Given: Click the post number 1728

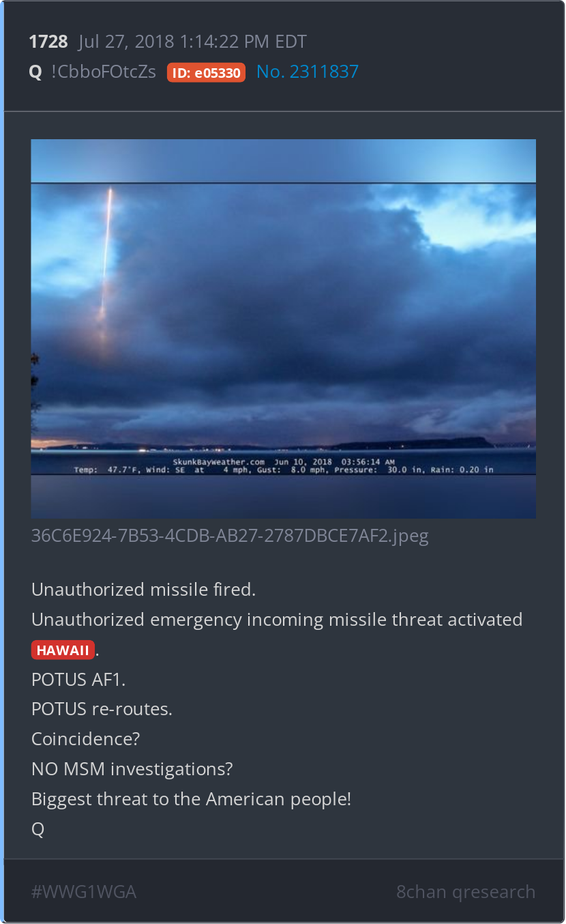Looking at the screenshot, I should (x=48, y=42).
